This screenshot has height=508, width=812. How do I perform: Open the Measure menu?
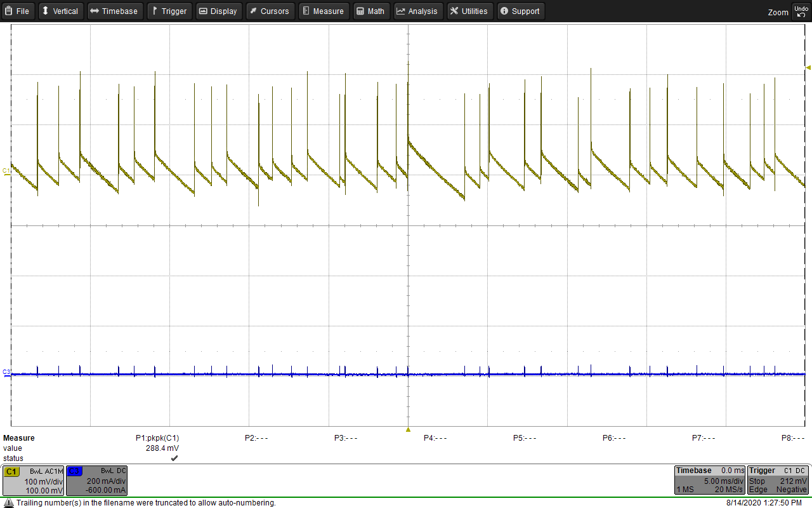tap(323, 11)
